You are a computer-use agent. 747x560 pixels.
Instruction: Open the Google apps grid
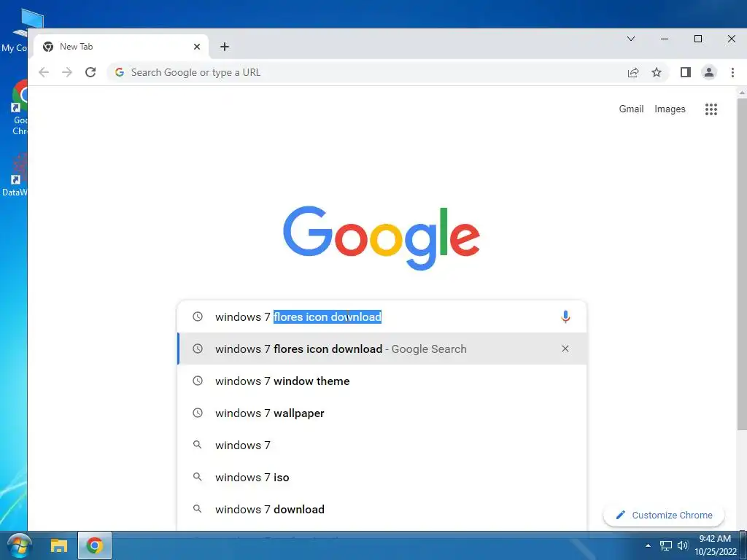click(x=711, y=109)
